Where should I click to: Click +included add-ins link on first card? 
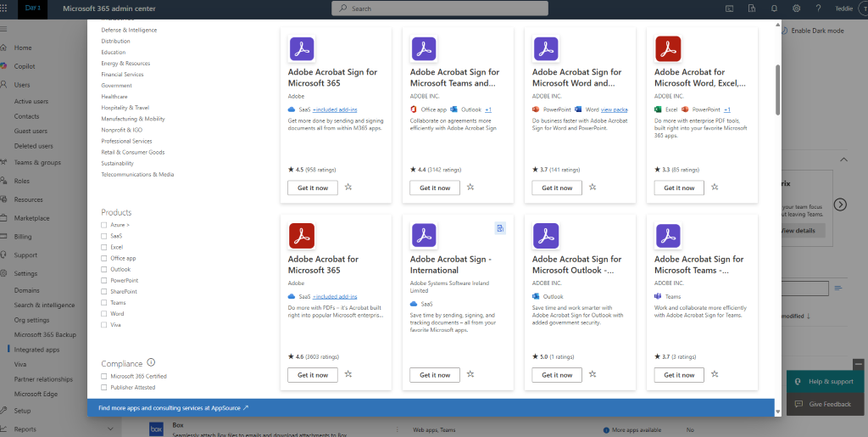coord(335,109)
